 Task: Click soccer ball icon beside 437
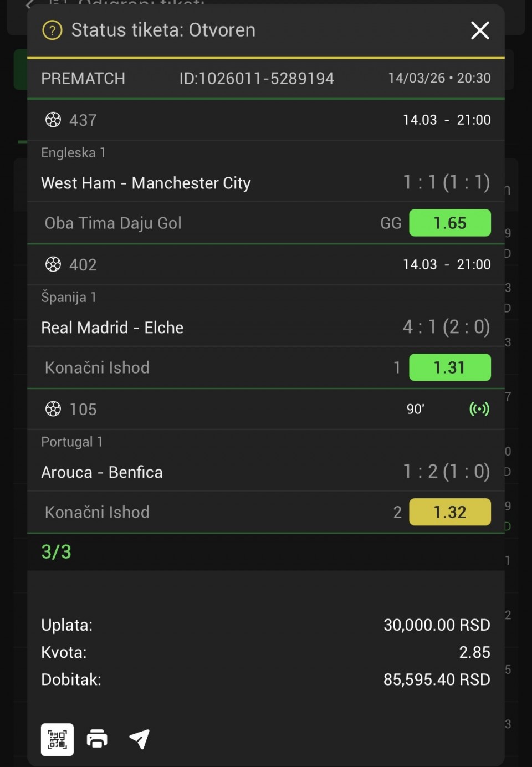53,120
